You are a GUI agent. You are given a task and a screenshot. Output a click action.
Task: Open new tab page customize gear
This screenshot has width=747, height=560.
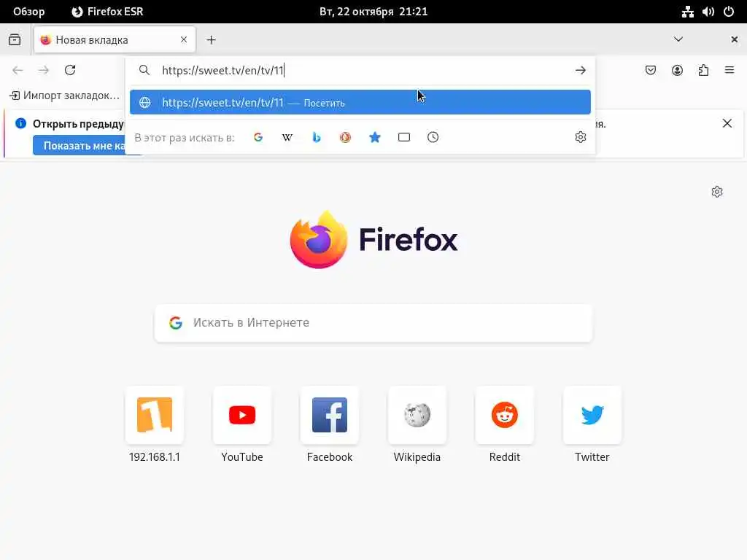(717, 192)
